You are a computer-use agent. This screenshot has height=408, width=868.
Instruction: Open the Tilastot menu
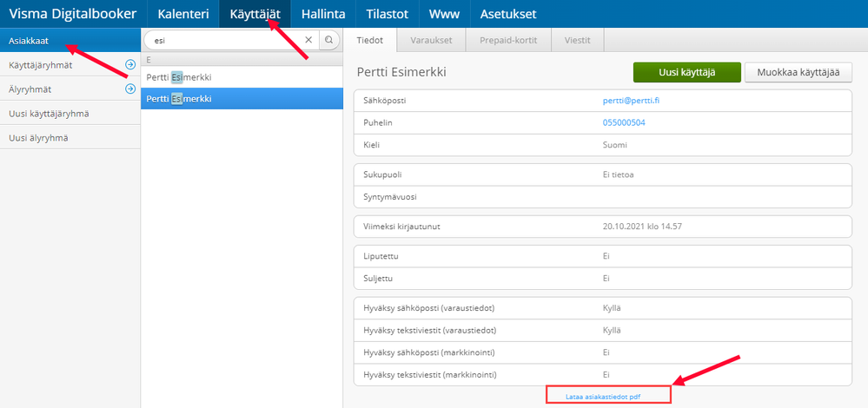click(x=387, y=14)
